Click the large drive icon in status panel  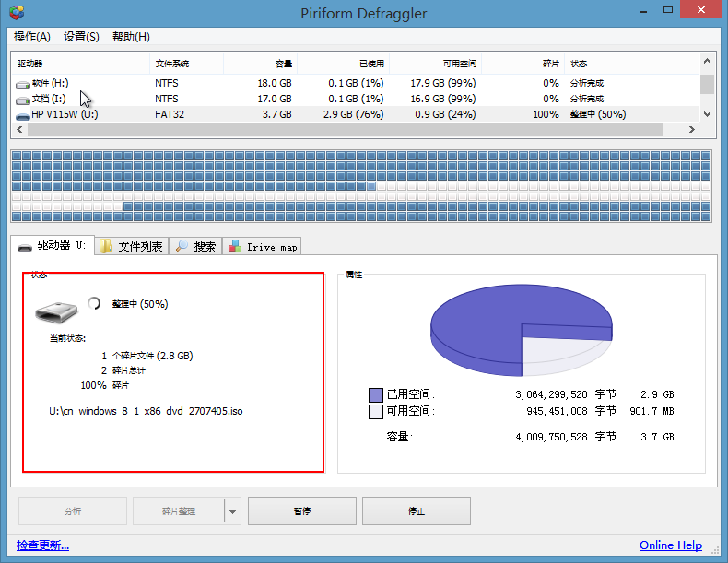coord(56,311)
